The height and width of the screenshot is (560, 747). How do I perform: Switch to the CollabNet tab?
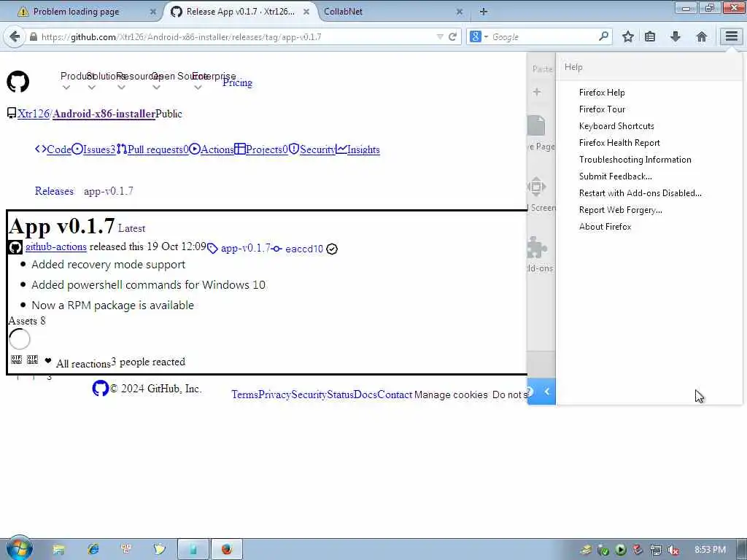point(343,12)
